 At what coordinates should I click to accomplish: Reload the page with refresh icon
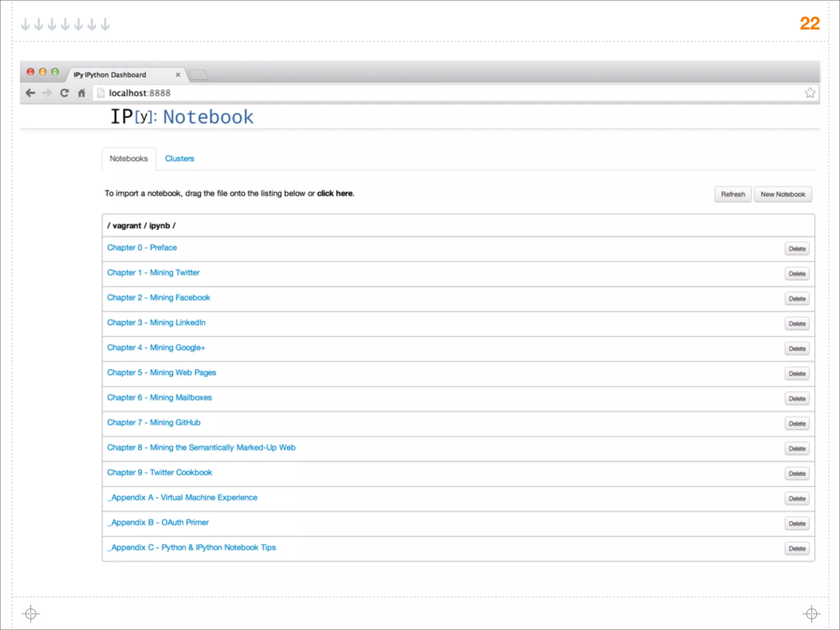pos(64,93)
